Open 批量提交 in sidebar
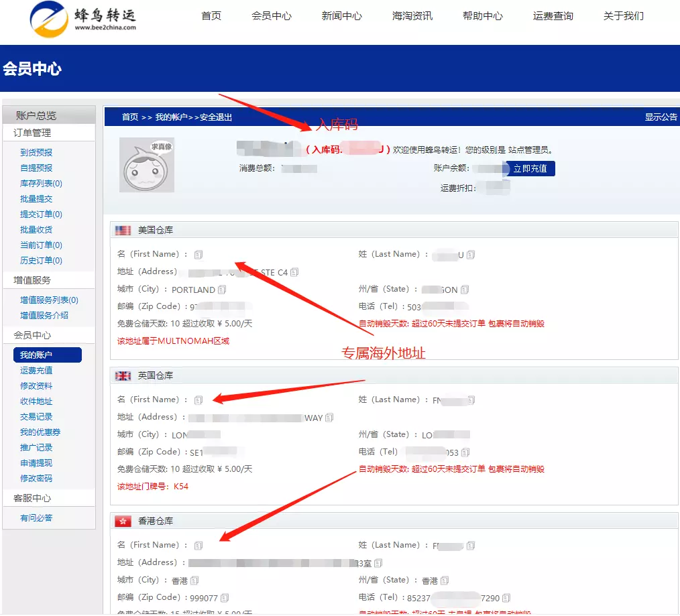The width and height of the screenshot is (680, 616). pyautogui.click(x=36, y=199)
